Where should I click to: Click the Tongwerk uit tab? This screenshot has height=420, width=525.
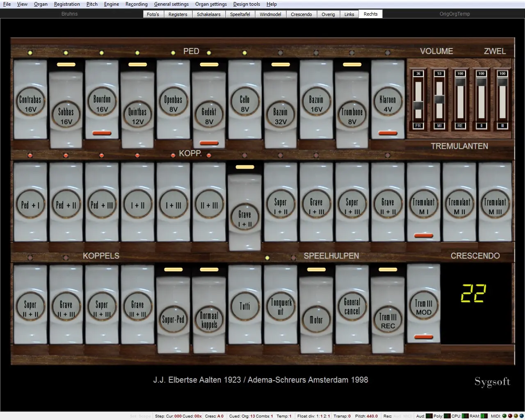[x=281, y=306]
